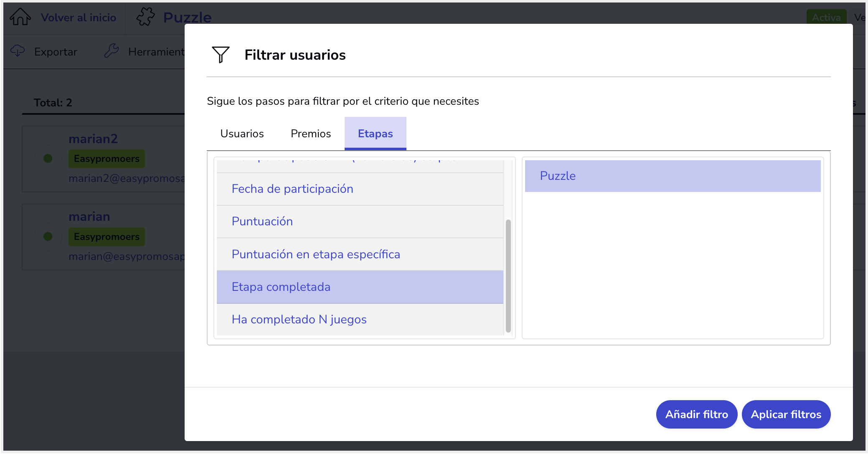The height and width of the screenshot is (454, 868).
Task: Click the Total: 2 label
Action: (53, 103)
